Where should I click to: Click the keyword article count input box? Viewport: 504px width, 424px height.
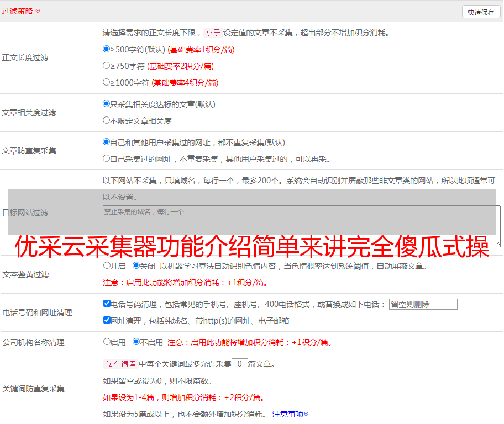click(239, 364)
